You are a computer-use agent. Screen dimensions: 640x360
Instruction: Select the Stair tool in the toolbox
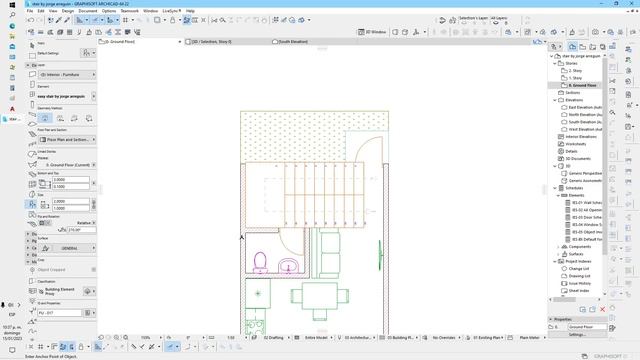pos(32,134)
